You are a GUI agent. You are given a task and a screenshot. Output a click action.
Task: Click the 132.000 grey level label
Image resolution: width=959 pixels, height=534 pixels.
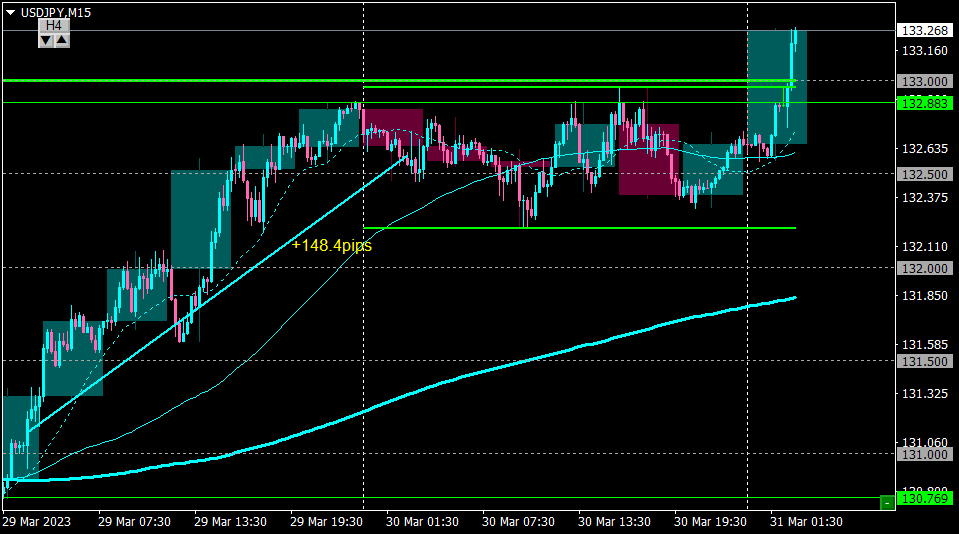click(x=925, y=269)
